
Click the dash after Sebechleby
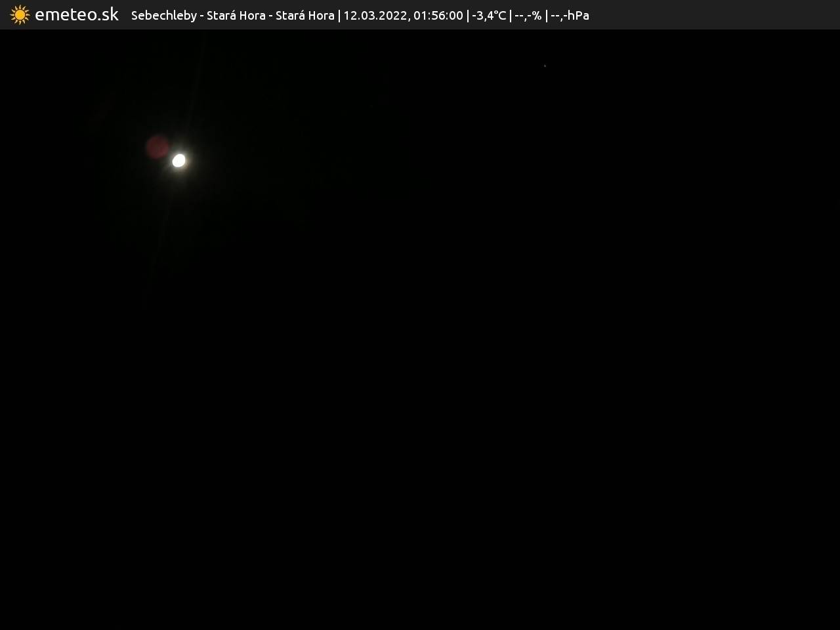[201, 15]
